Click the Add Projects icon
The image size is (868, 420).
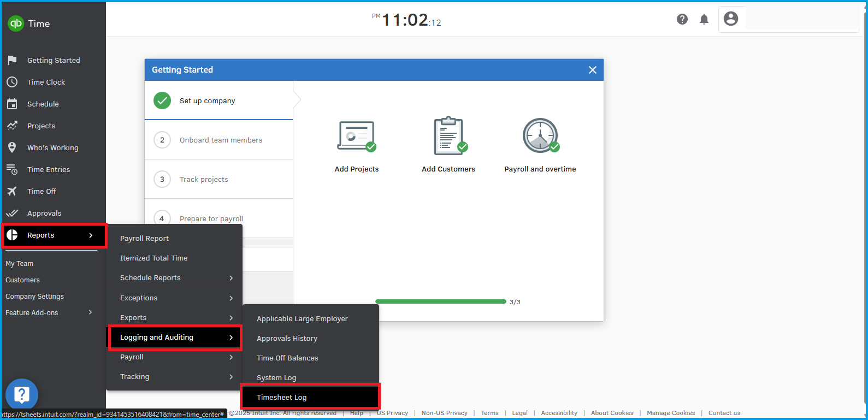tap(356, 136)
